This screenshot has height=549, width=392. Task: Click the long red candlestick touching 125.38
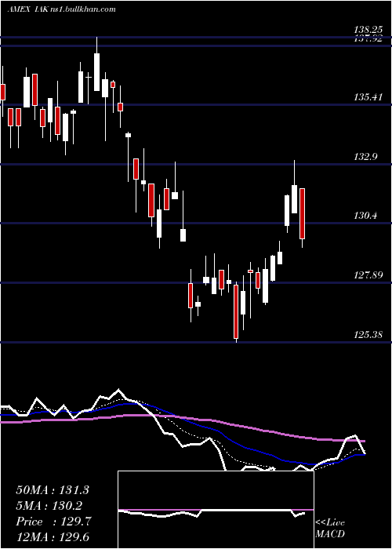click(236, 311)
